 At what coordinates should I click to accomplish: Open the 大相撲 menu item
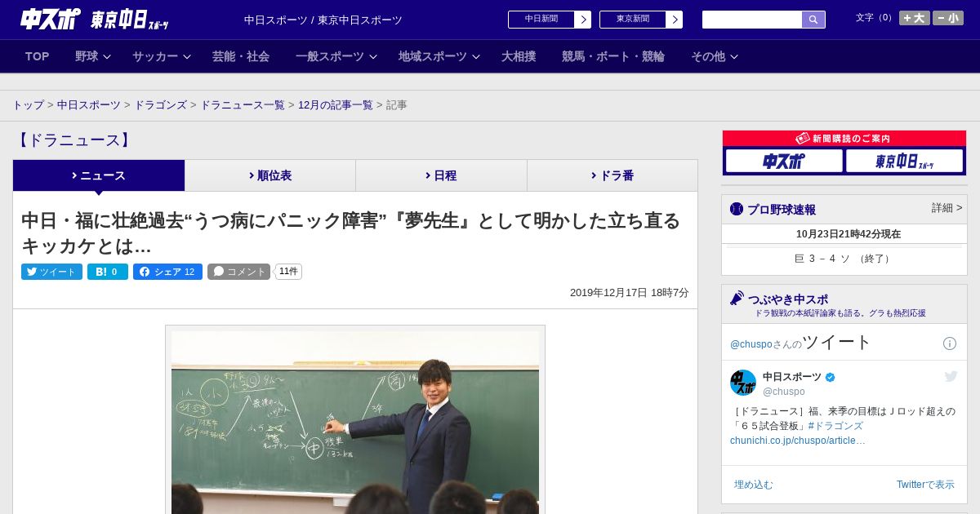click(x=519, y=56)
